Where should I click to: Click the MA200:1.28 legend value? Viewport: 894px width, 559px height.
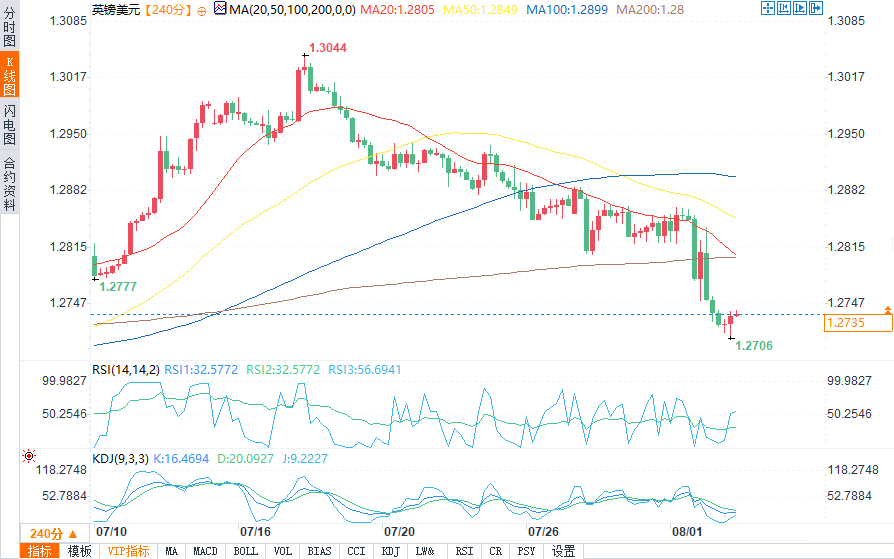tap(650, 10)
